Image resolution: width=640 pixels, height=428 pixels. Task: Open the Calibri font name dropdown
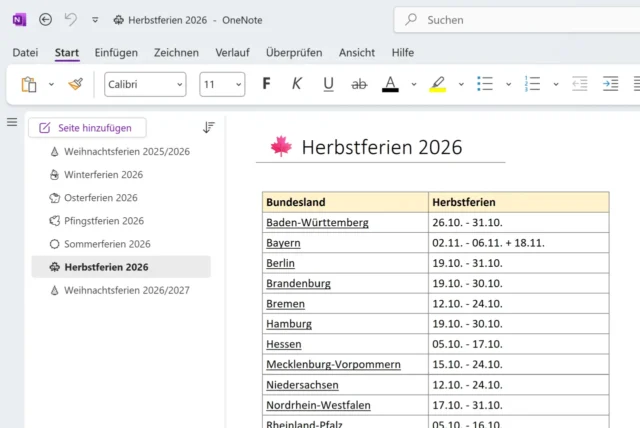[x=145, y=84]
